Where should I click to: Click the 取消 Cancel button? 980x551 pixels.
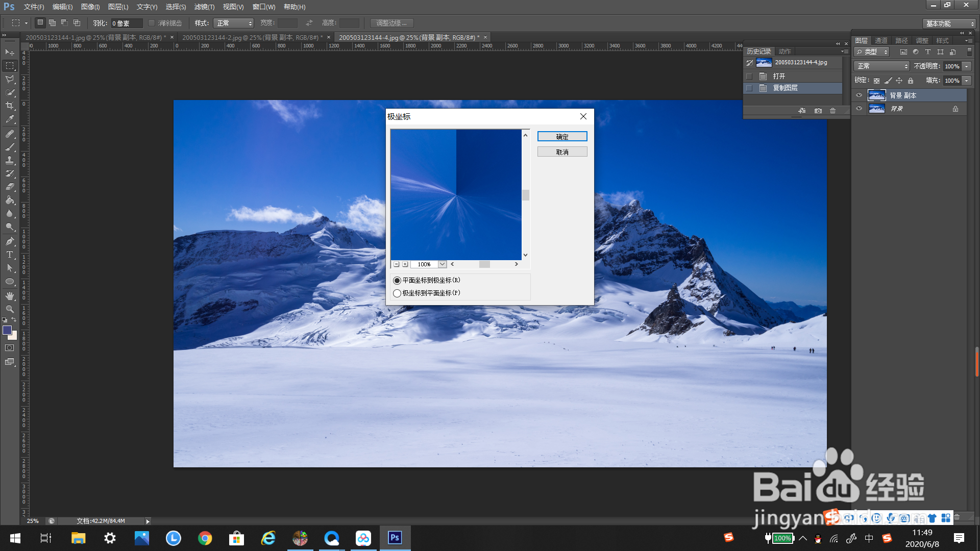562,152
